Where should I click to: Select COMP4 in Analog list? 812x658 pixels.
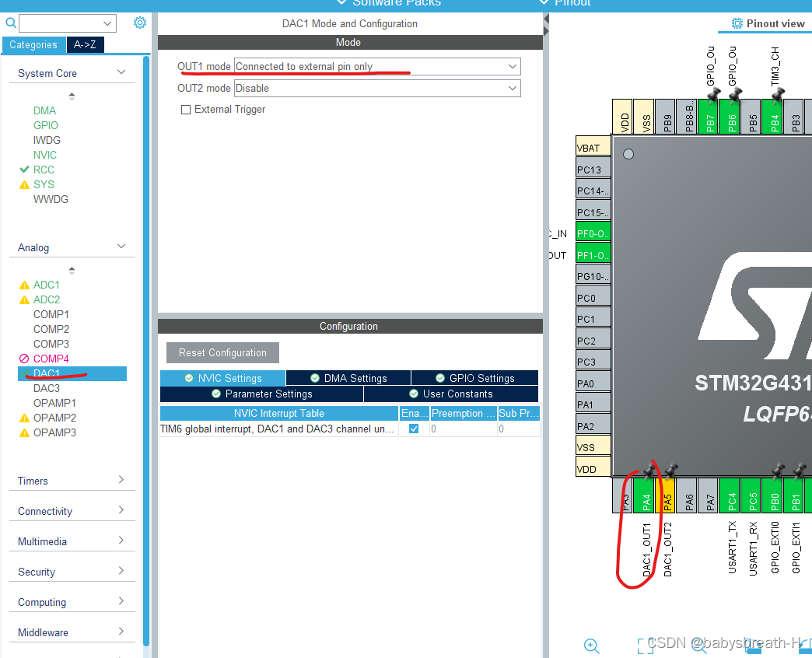[51, 359]
